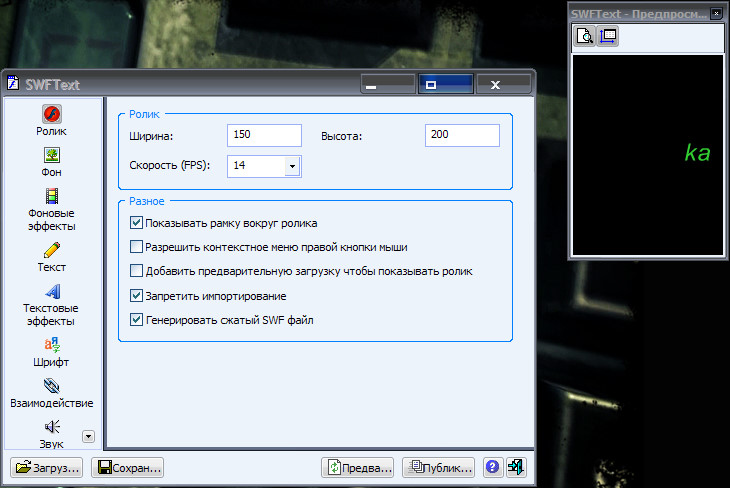Open Взаимодействие interaction section
The width and height of the screenshot is (730, 488).
click(x=51, y=393)
